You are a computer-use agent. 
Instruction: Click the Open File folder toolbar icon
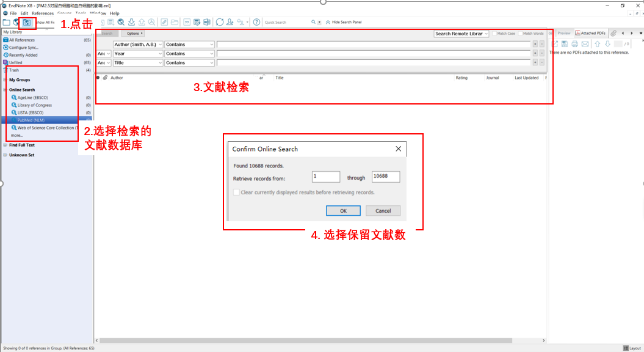point(175,22)
